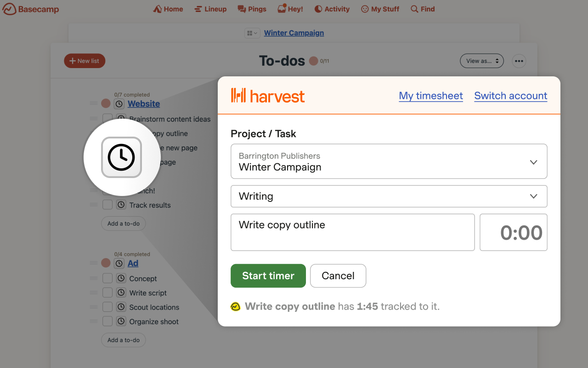
Task: Click the Harvest clock icon beside Website
Action: (119, 104)
